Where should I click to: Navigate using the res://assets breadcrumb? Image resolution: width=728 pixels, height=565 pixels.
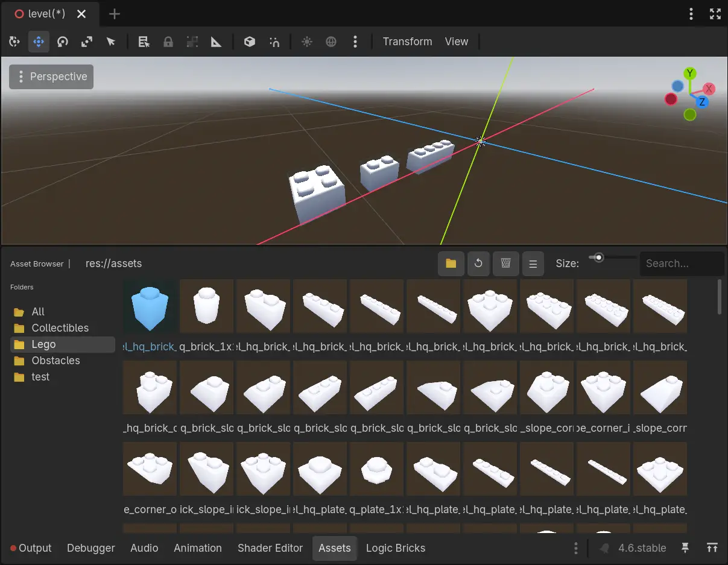pyautogui.click(x=113, y=264)
